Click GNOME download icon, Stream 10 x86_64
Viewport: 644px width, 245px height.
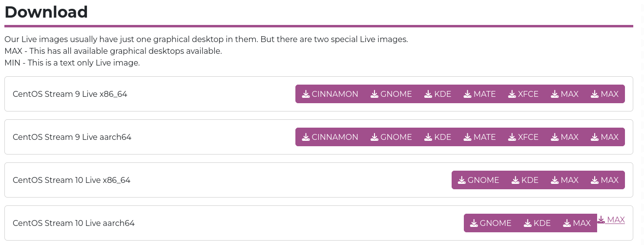pos(462,180)
